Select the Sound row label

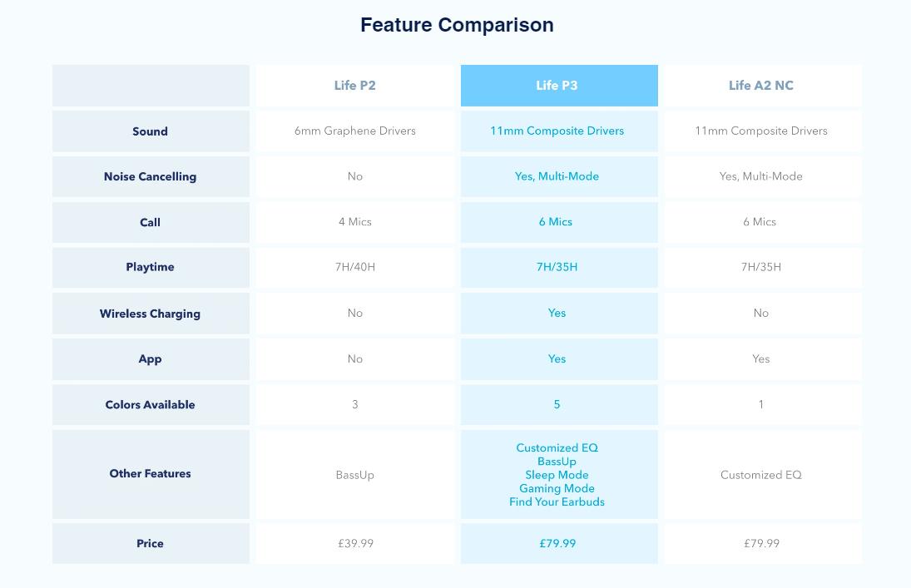[150, 131]
